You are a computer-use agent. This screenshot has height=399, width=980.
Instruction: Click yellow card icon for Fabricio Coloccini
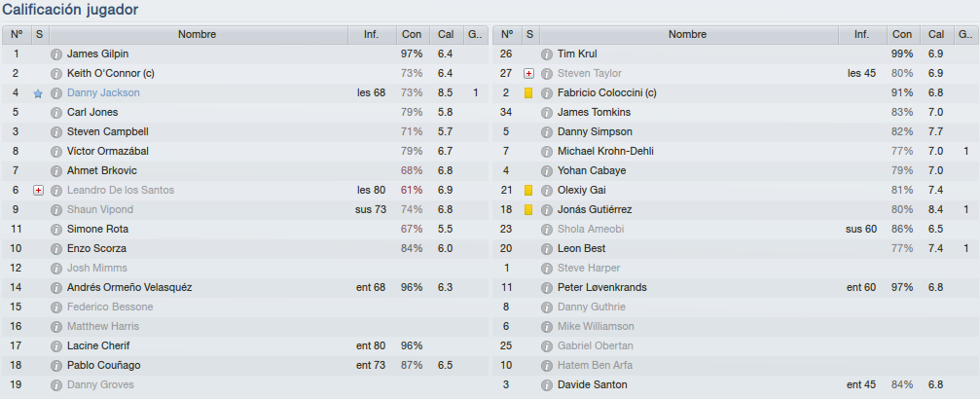pyautogui.click(x=528, y=93)
